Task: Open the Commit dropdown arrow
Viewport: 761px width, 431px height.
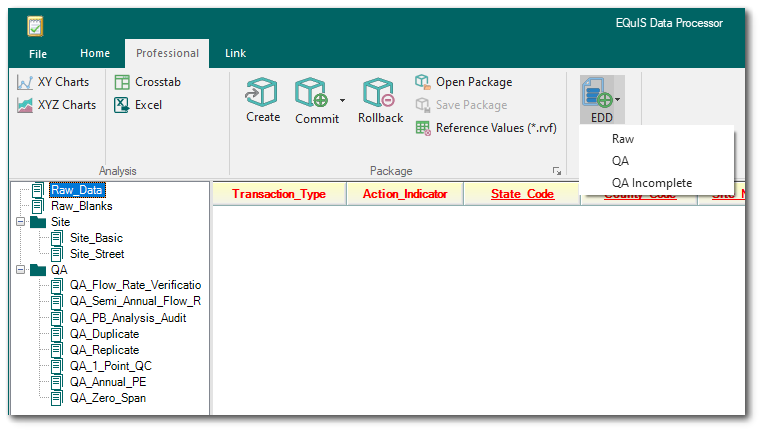Action: click(343, 100)
